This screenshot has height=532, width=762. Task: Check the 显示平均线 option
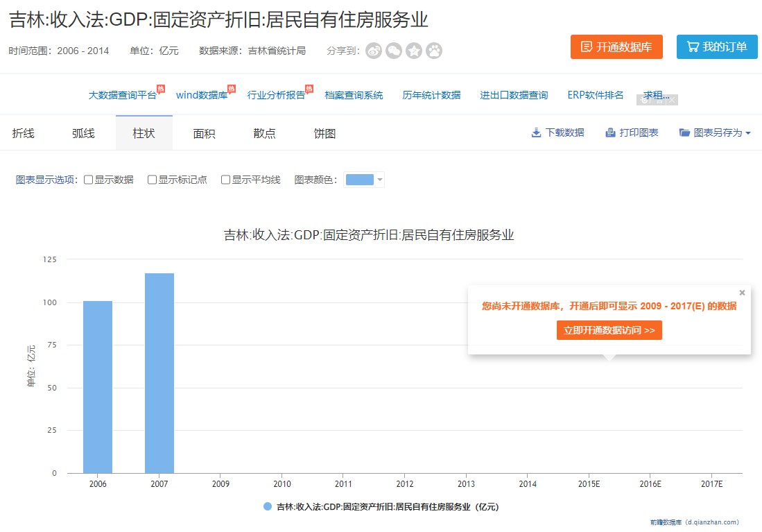[x=226, y=180]
